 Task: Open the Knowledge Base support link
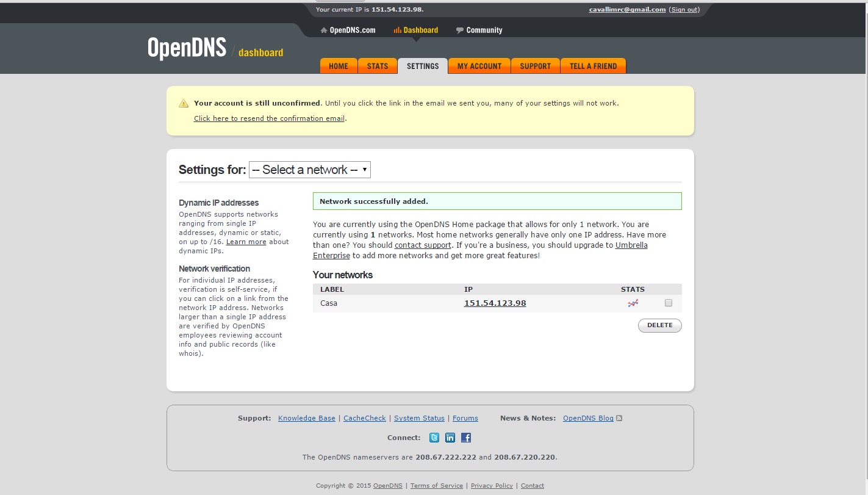point(307,418)
